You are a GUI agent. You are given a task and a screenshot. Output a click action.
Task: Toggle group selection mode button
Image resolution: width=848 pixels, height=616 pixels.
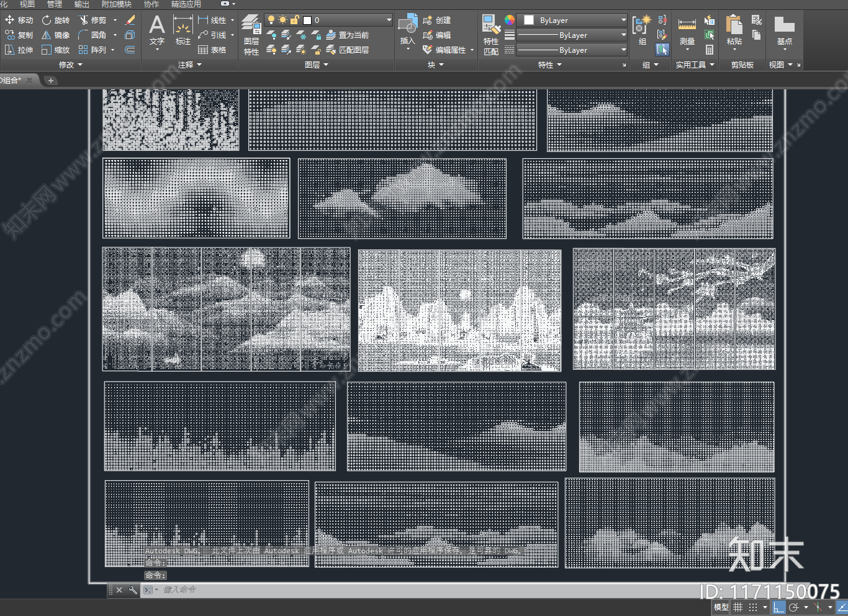tap(662, 50)
